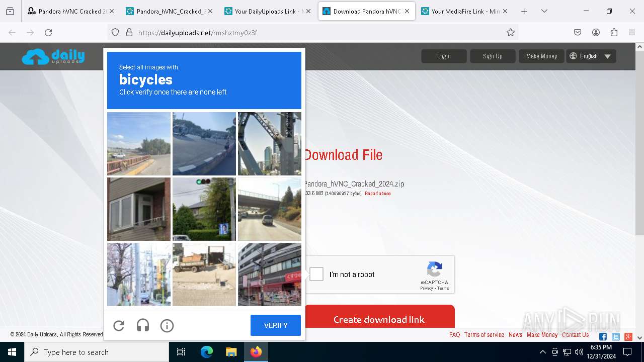Click the page scrollbar down arrow
The height and width of the screenshot is (362, 644).
coord(639,338)
